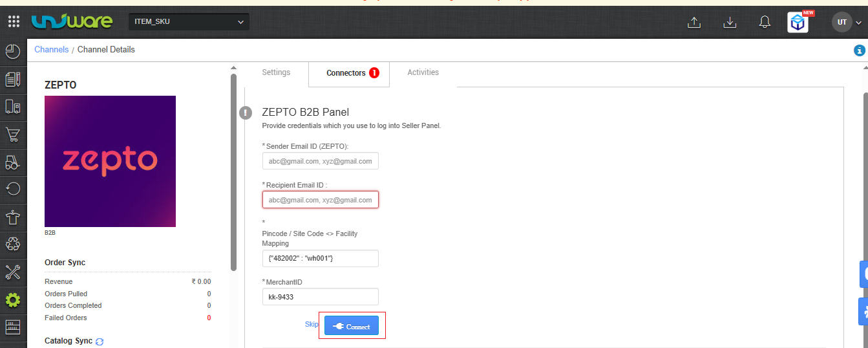The image size is (868, 348).
Task: Open the ITEM_SKU search type dropdown
Action: click(189, 22)
